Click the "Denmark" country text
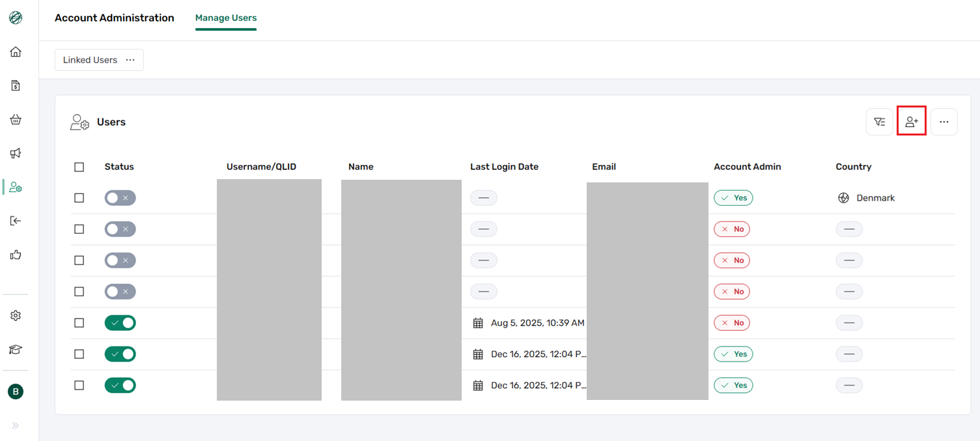The width and height of the screenshot is (980, 441). [876, 198]
